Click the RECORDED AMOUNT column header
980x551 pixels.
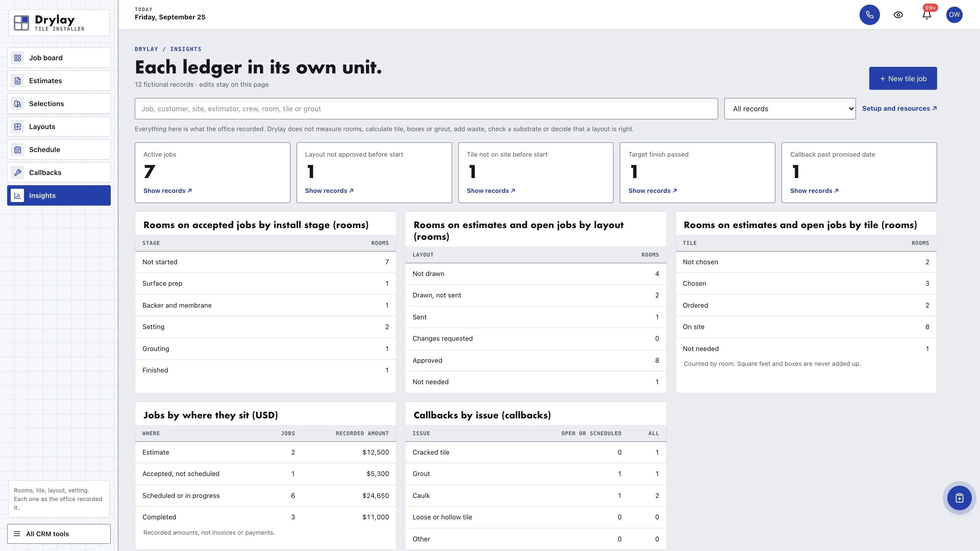pyautogui.click(x=362, y=433)
